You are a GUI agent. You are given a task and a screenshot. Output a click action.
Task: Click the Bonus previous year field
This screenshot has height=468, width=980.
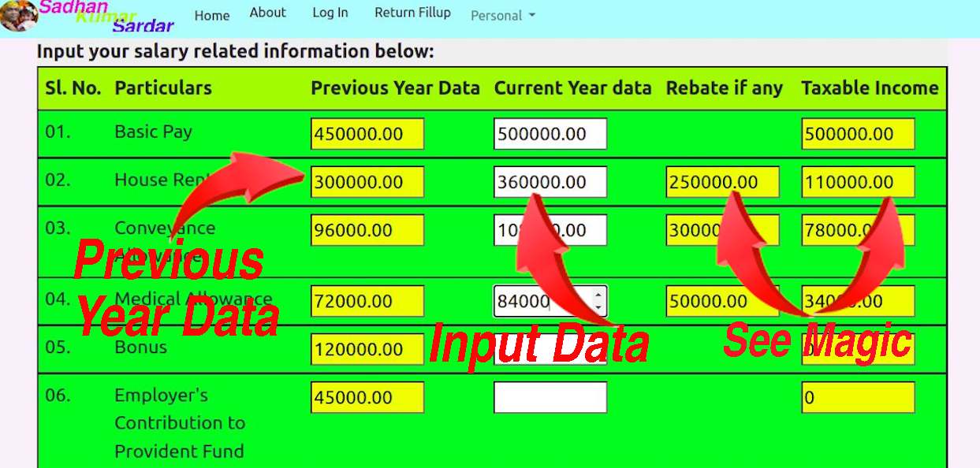(x=367, y=349)
